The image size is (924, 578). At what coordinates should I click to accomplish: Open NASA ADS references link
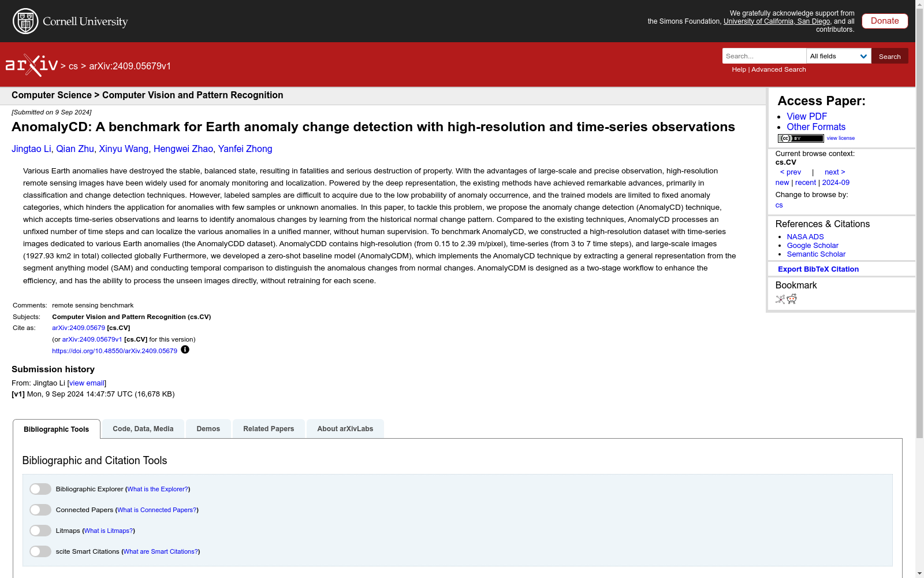[x=805, y=237]
